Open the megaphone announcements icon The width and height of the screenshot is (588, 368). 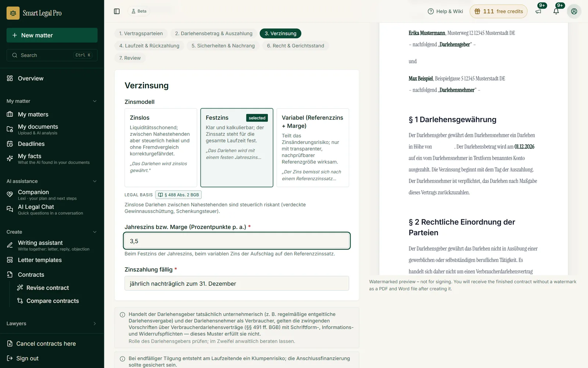(x=538, y=11)
